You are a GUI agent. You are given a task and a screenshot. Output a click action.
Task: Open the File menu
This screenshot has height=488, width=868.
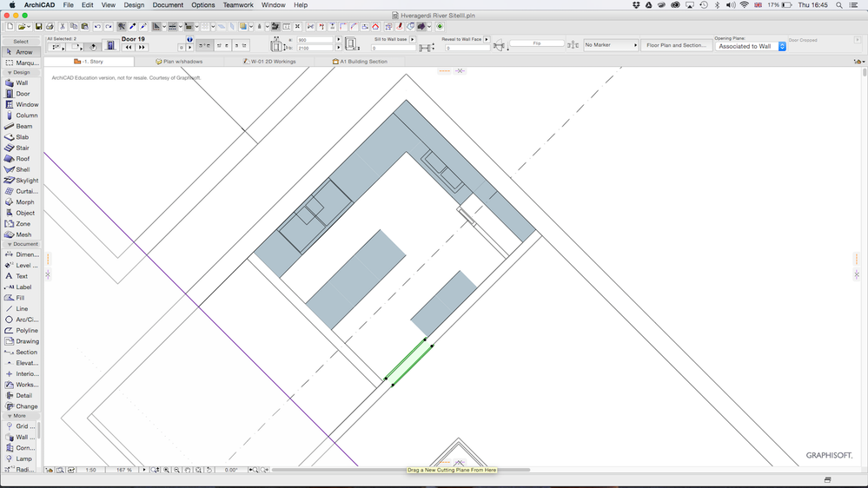68,5
